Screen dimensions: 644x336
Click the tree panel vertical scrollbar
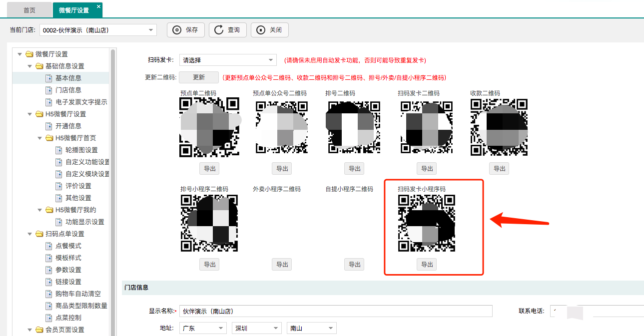(x=113, y=192)
